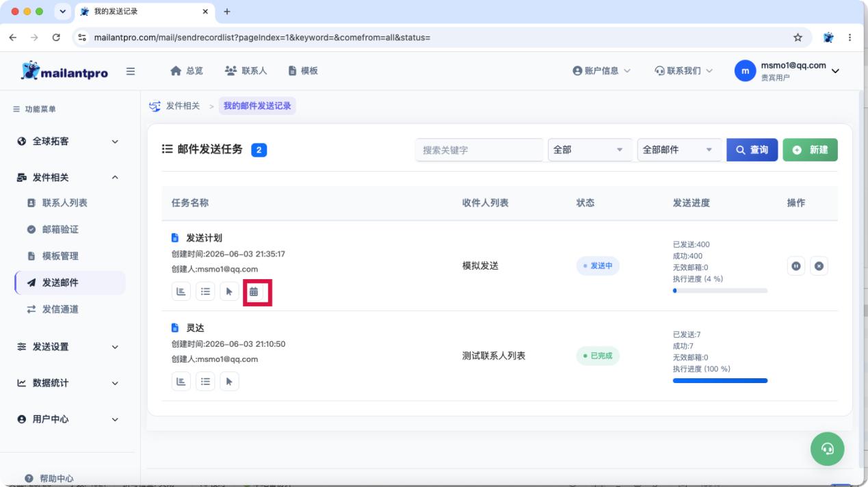Viewport: 868px width, 487px height.
Task: Click the browser address bar URL
Action: coord(263,38)
